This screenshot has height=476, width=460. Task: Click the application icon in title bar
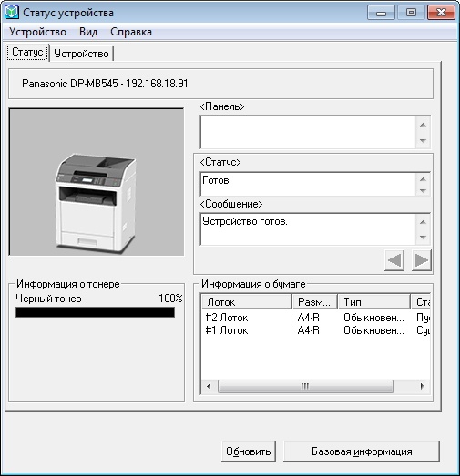[x=12, y=12]
